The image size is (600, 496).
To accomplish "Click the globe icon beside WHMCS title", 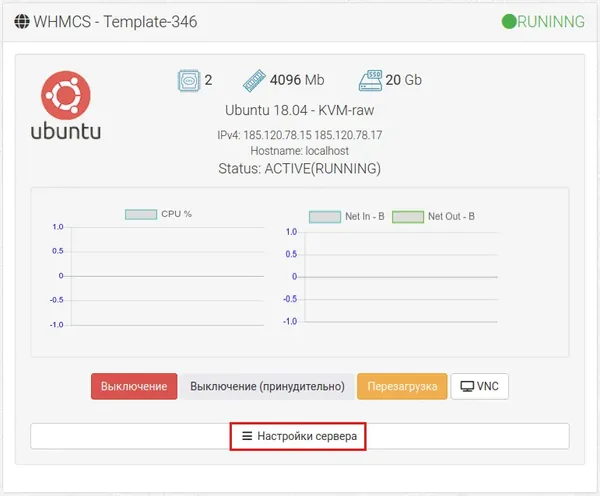I will tap(22, 21).
